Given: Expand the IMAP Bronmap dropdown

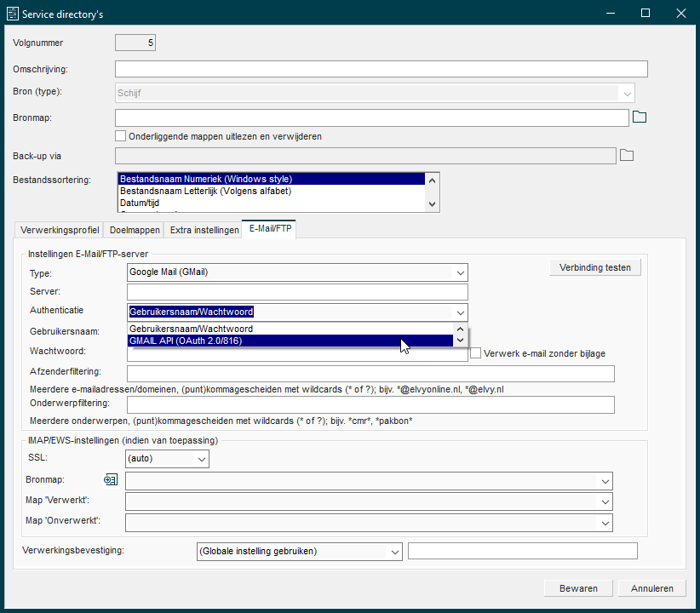Looking at the screenshot, I should [x=605, y=481].
